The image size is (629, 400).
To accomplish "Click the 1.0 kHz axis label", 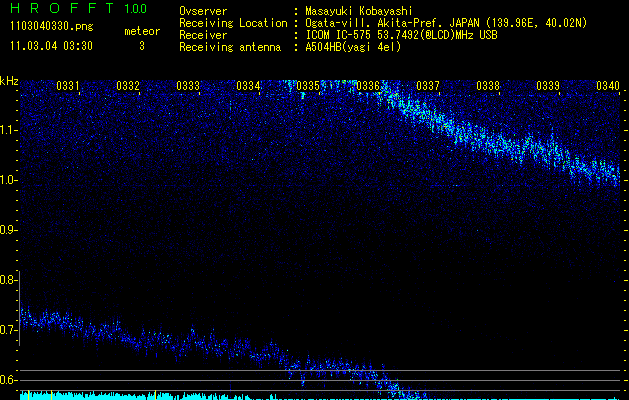I will point(7,181).
